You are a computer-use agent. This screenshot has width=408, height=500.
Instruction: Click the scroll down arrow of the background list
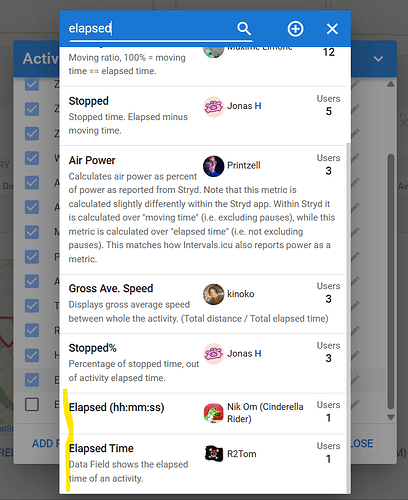pyautogui.click(x=391, y=417)
